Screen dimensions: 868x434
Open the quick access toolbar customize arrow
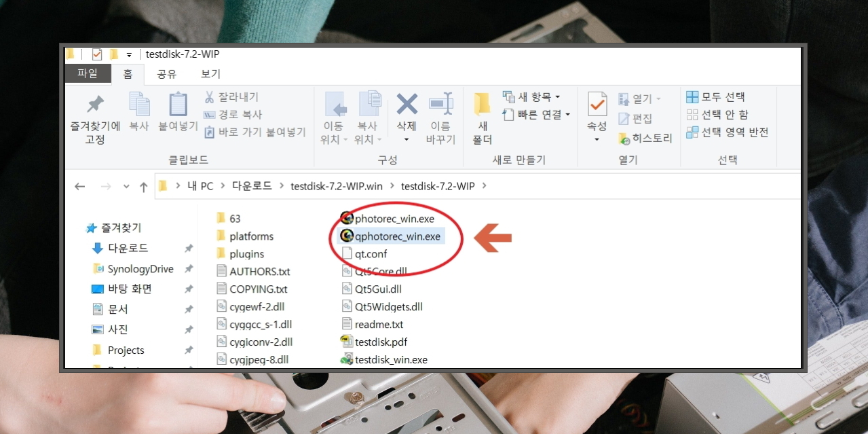129,55
